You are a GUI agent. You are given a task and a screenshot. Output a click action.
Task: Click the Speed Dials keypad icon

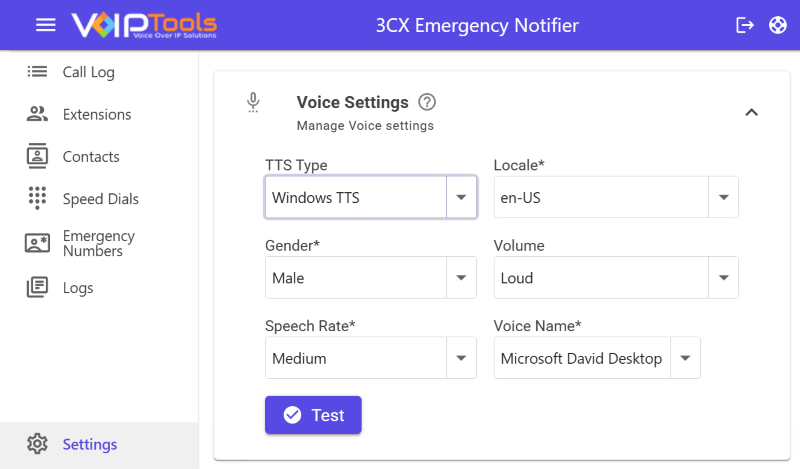[38, 198]
